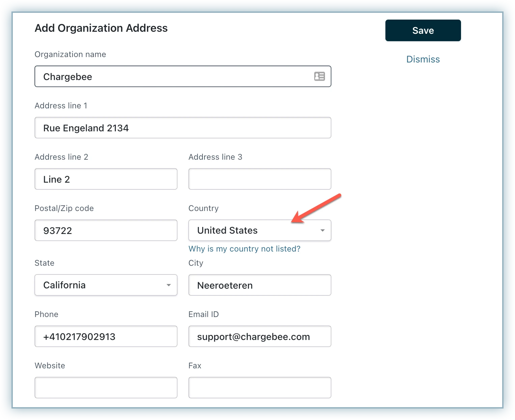This screenshot has height=420, width=515.
Task: Select the Postal/Zip code input
Action: pyautogui.click(x=106, y=230)
